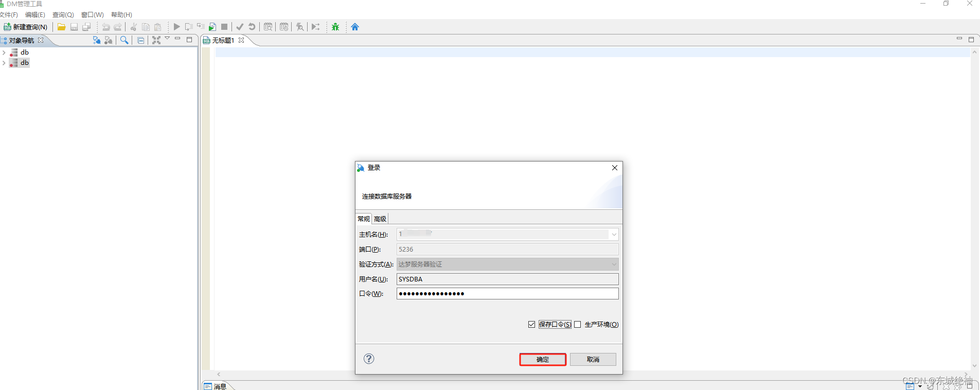Click the execute script file icon

212,27
